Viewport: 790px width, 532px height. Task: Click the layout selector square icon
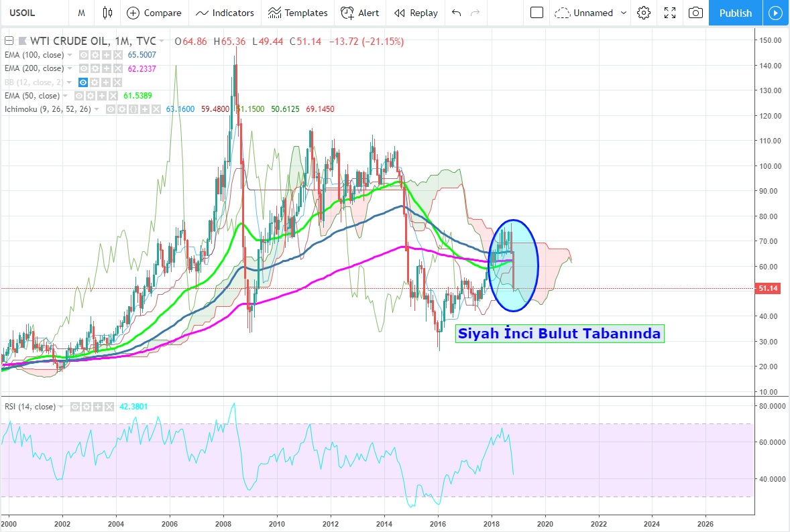coord(537,13)
